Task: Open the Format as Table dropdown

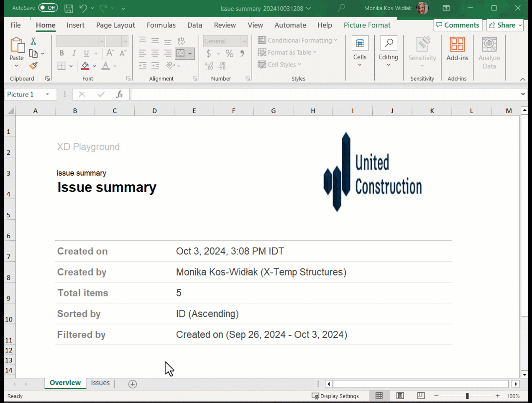Action: coord(287,52)
